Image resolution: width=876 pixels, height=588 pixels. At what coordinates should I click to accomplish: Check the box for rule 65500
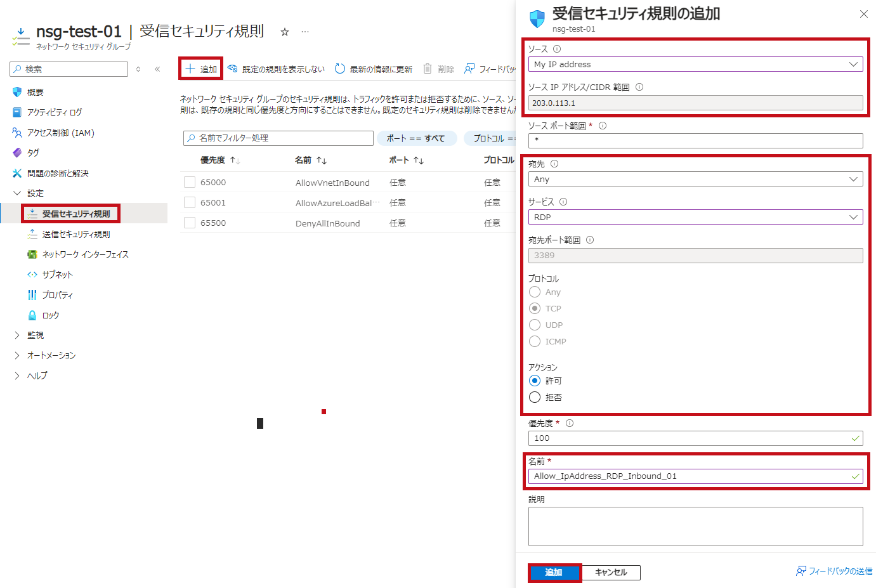pos(190,223)
